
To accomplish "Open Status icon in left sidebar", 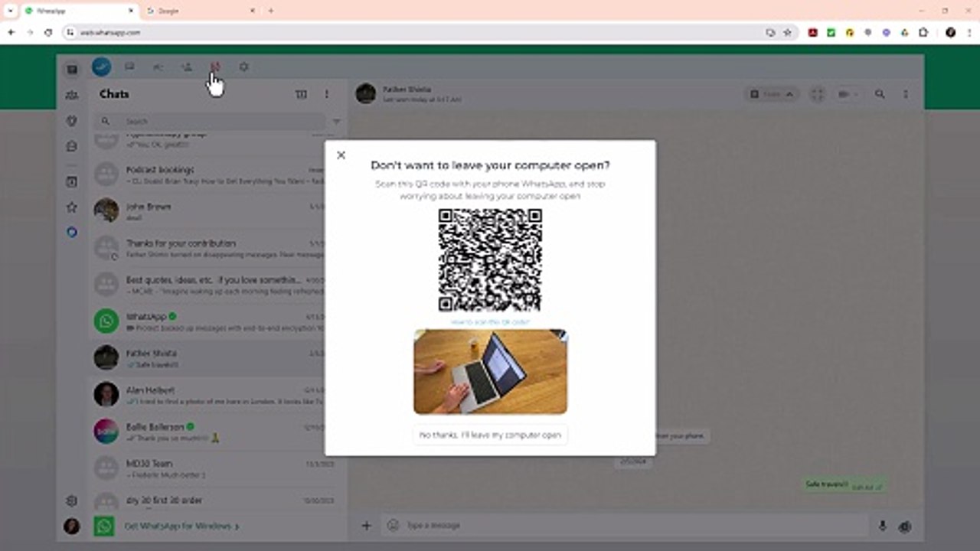I will pyautogui.click(x=71, y=121).
